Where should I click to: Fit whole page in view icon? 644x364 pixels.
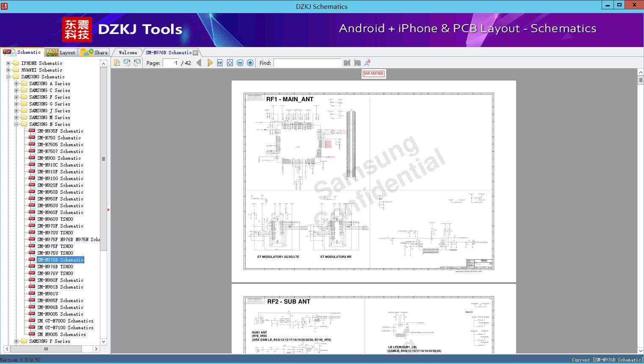[230, 63]
